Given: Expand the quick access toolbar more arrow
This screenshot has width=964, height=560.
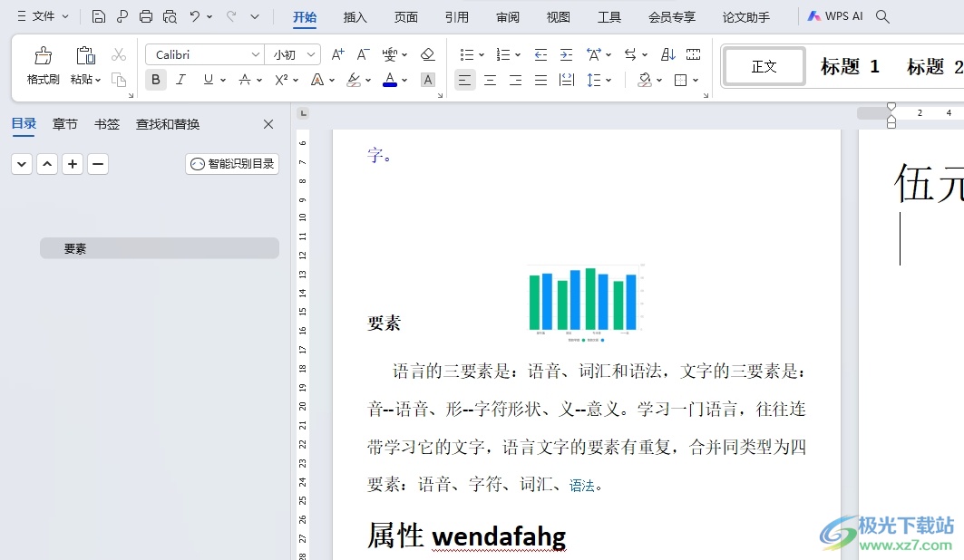Looking at the screenshot, I should pos(255,16).
